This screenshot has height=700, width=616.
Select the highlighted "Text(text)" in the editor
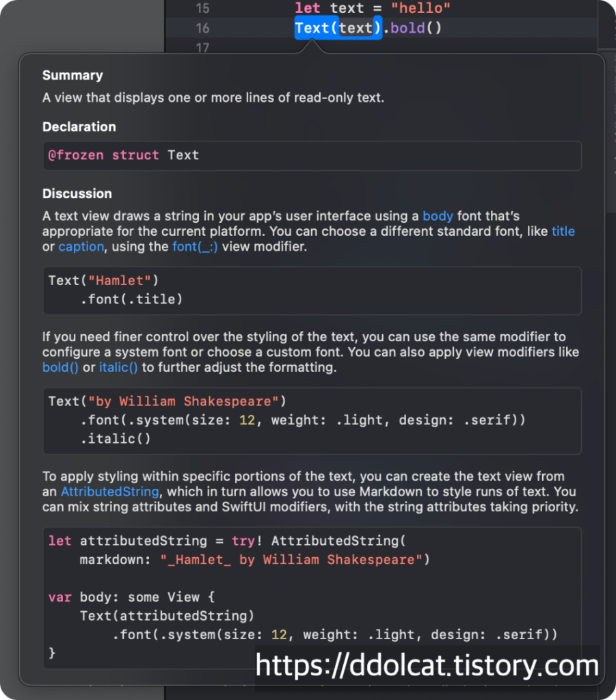(x=338, y=29)
